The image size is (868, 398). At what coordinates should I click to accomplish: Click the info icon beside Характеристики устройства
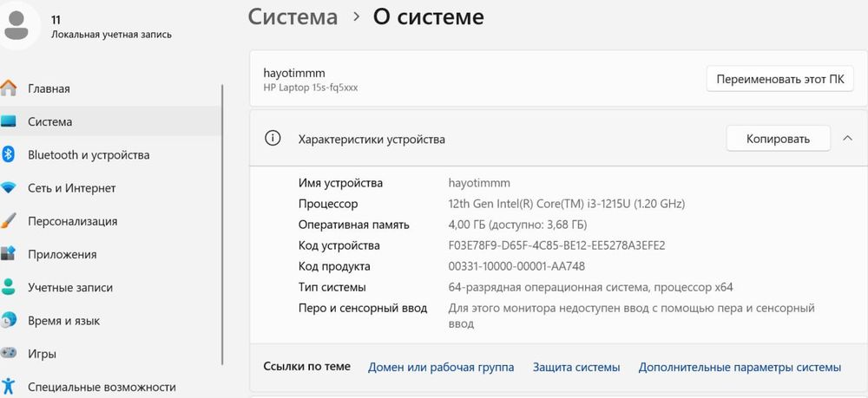(x=273, y=139)
